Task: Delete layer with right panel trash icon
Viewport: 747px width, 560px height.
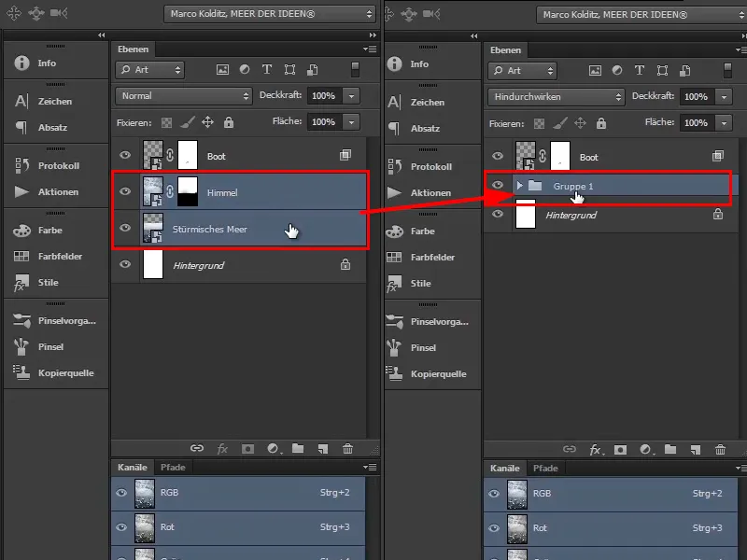Action: (x=720, y=450)
